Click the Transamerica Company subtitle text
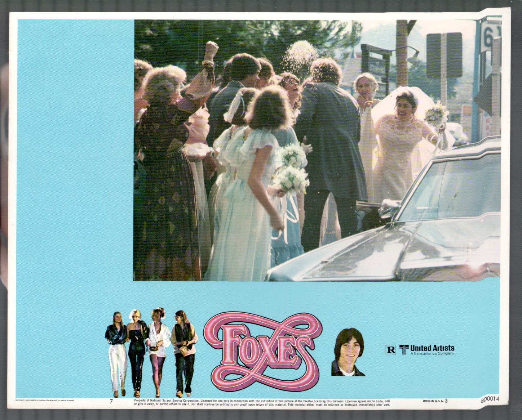Image resolution: width=522 pixels, height=420 pixels. 432,354
